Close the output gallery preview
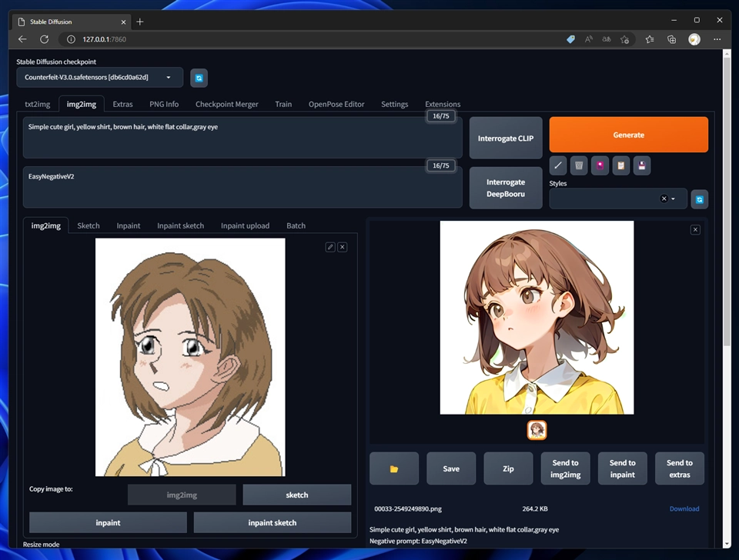 [x=695, y=230]
